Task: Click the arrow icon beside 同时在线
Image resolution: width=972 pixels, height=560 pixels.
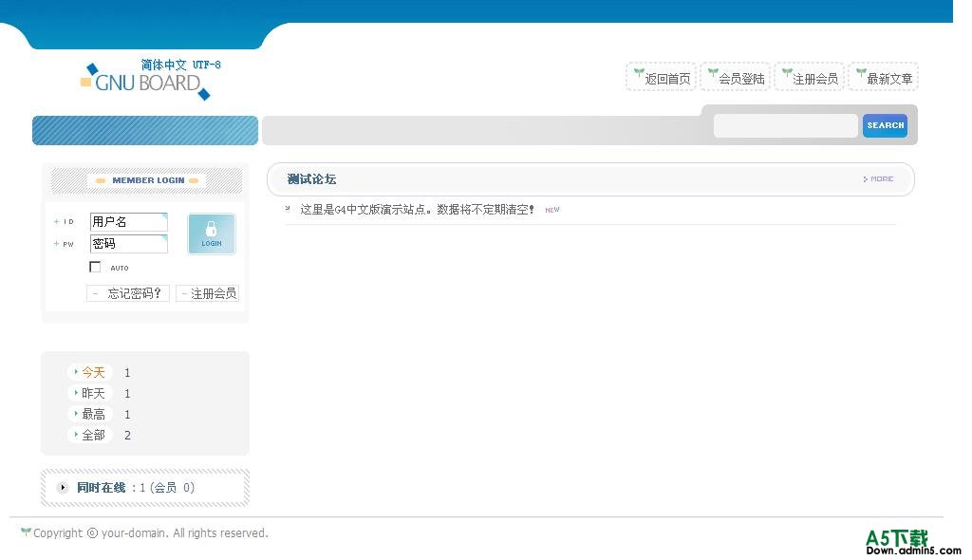Action: [x=63, y=488]
